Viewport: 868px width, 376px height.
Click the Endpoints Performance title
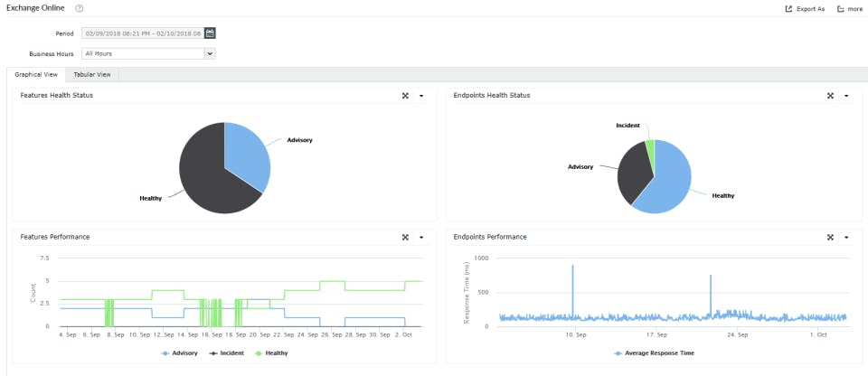[490, 237]
